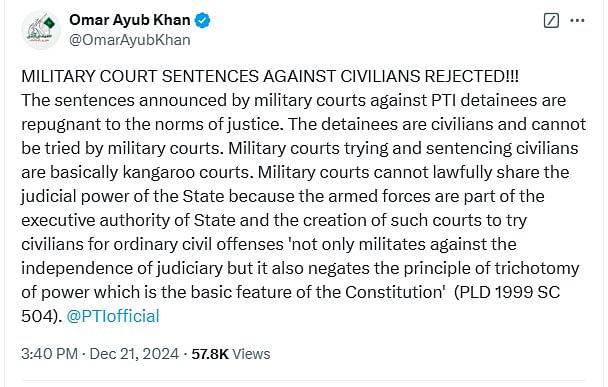The image size is (608, 387).
Task: Click the word Constitution in the quote
Action: click(394, 292)
